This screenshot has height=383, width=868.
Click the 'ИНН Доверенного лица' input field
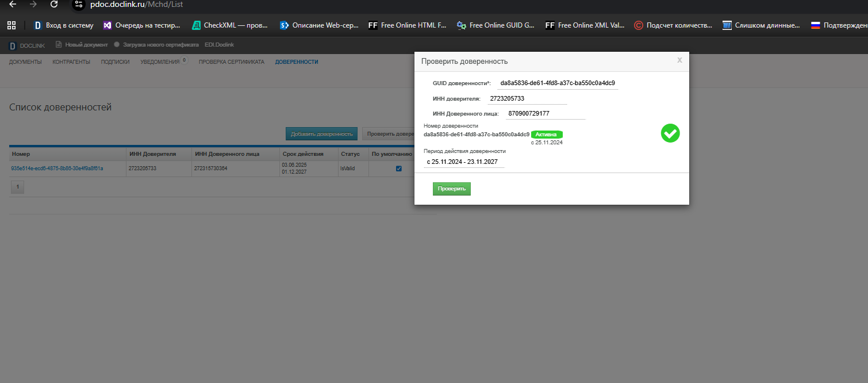[546, 113]
